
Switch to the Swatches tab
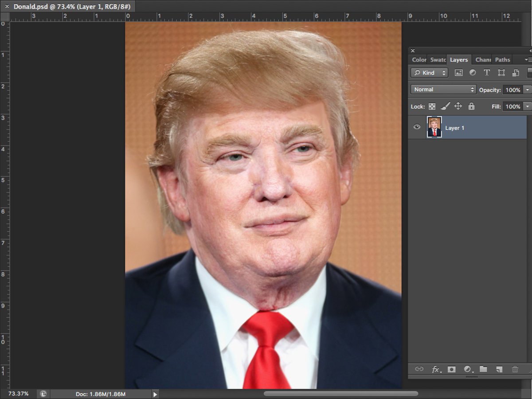point(438,59)
